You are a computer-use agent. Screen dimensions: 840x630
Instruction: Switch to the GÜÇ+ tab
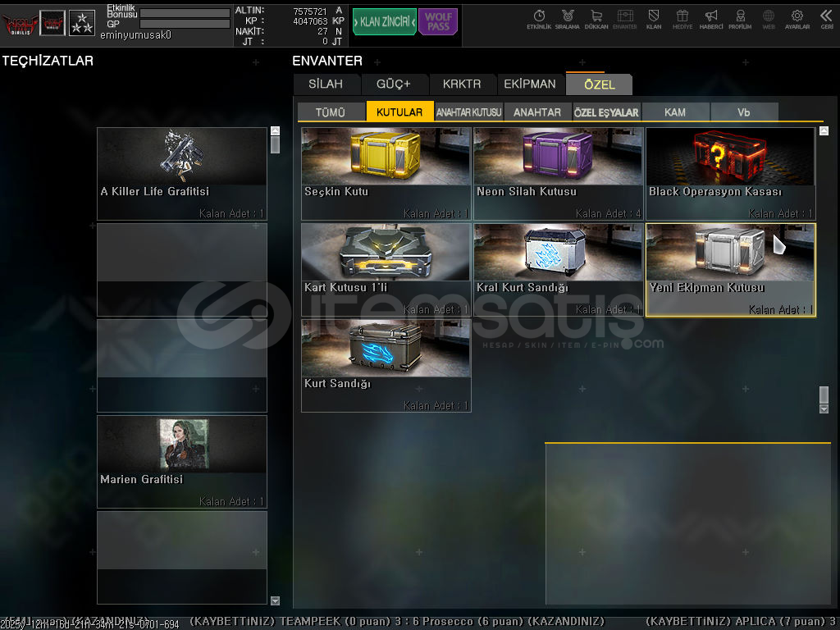click(x=394, y=84)
